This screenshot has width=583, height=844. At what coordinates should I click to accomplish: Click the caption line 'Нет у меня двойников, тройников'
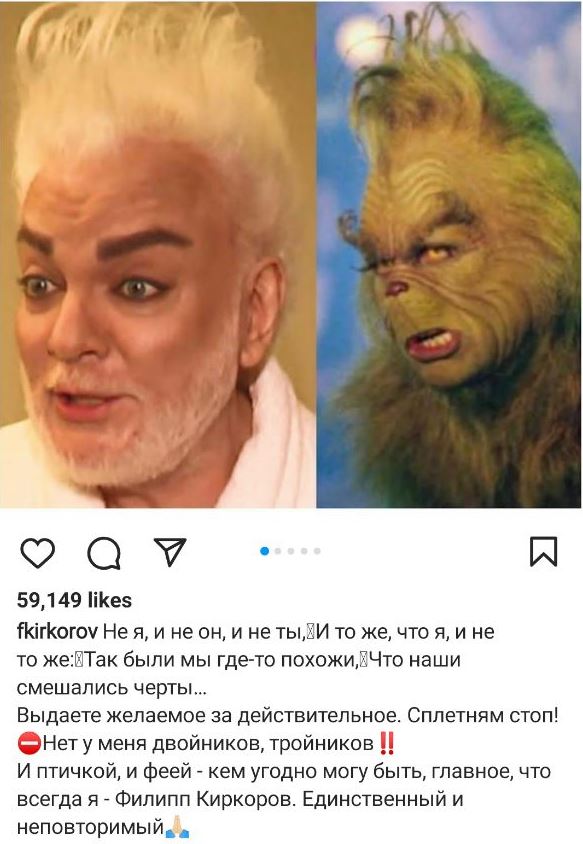208,744
